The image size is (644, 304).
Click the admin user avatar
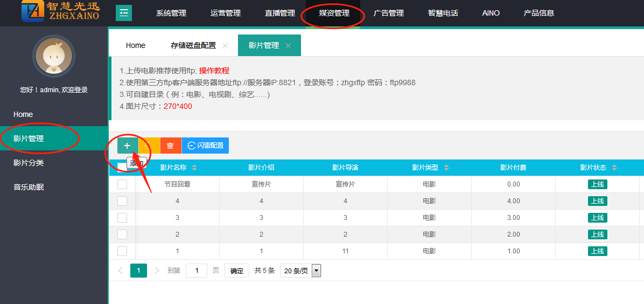[53, 56]
